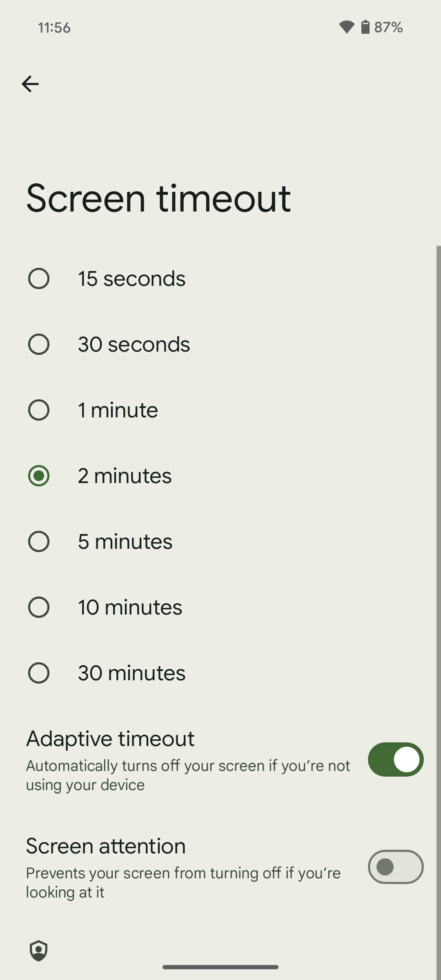Tap the Screen timeout page title
The width and height of the screenshot is (441, 980).
[x=158, y=198]
